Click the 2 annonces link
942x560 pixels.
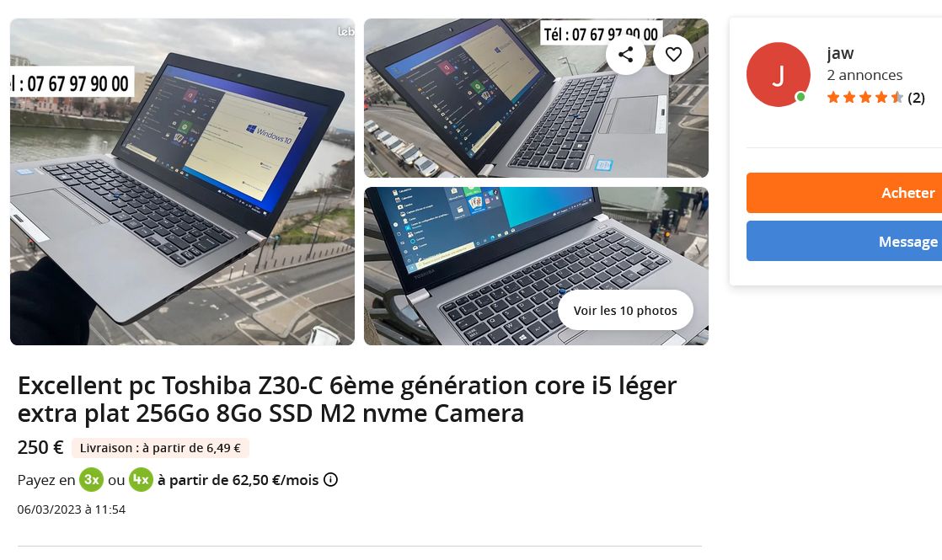(864, 75)
